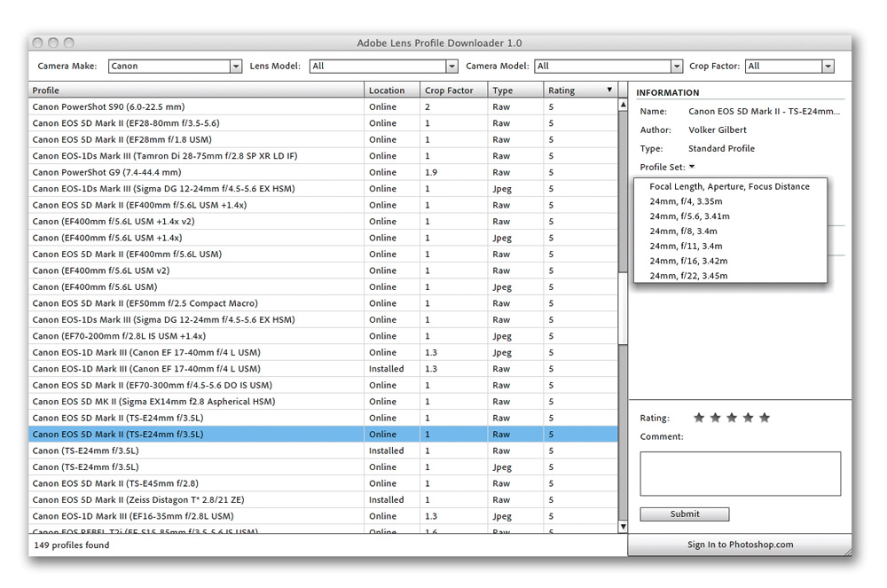887x588 pixels.
Task: Select the Installed Canon (TS-E24mm f/3.5L) row
Action: coord(323,451)
